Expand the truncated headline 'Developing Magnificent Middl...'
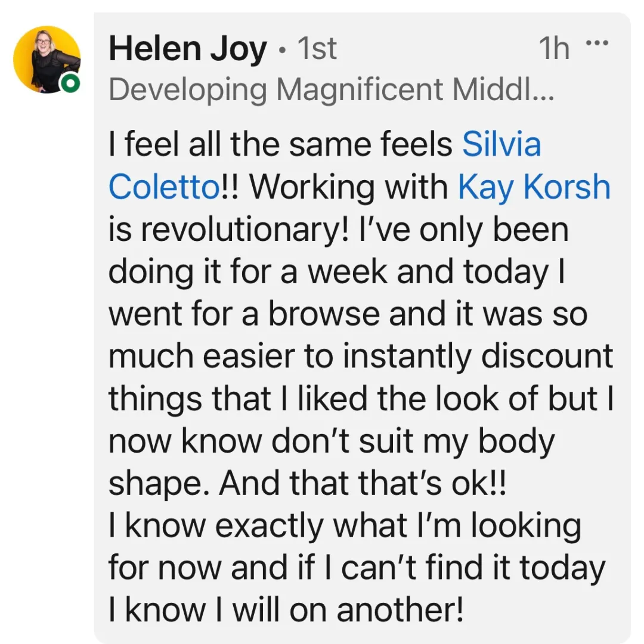644x644 pixels. coord(332,90)
